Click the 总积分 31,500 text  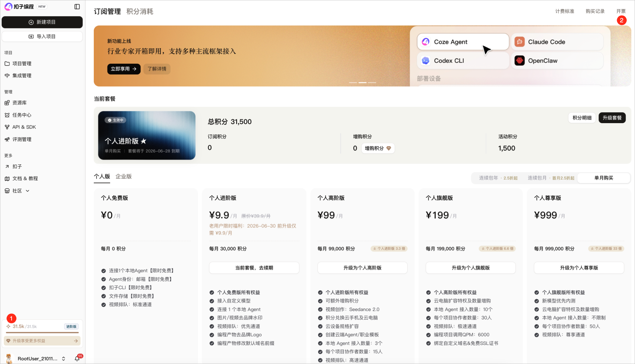pyautogui.click(x=230, y=122)
